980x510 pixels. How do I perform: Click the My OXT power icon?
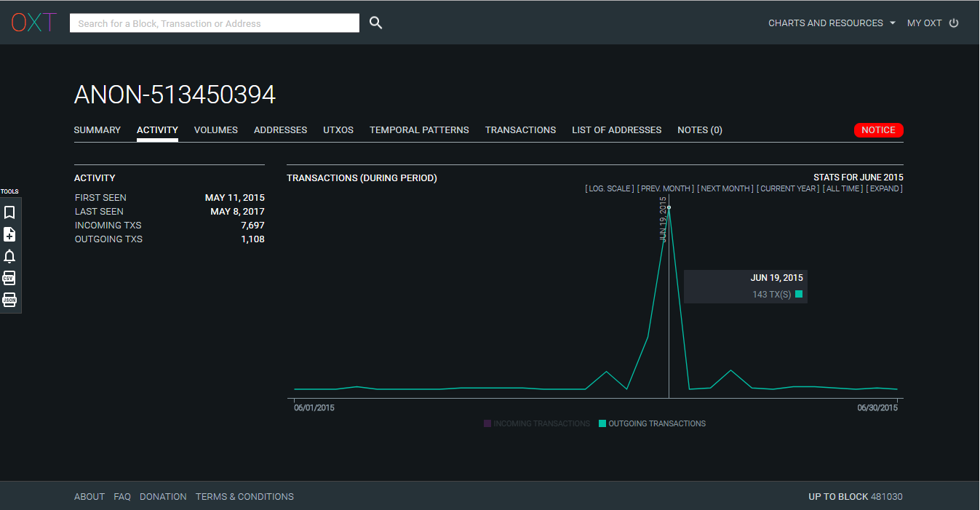click(954, 23)
